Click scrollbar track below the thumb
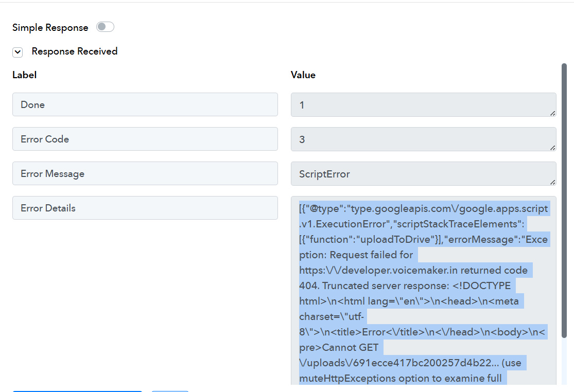Screen dimensions: 574x392 click(x=564, y=363)
